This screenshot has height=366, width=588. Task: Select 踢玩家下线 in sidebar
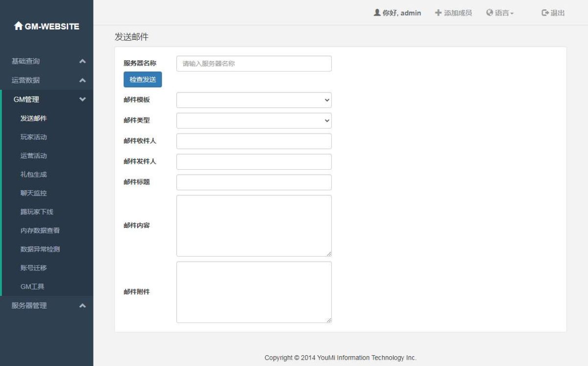pos(37,212)
